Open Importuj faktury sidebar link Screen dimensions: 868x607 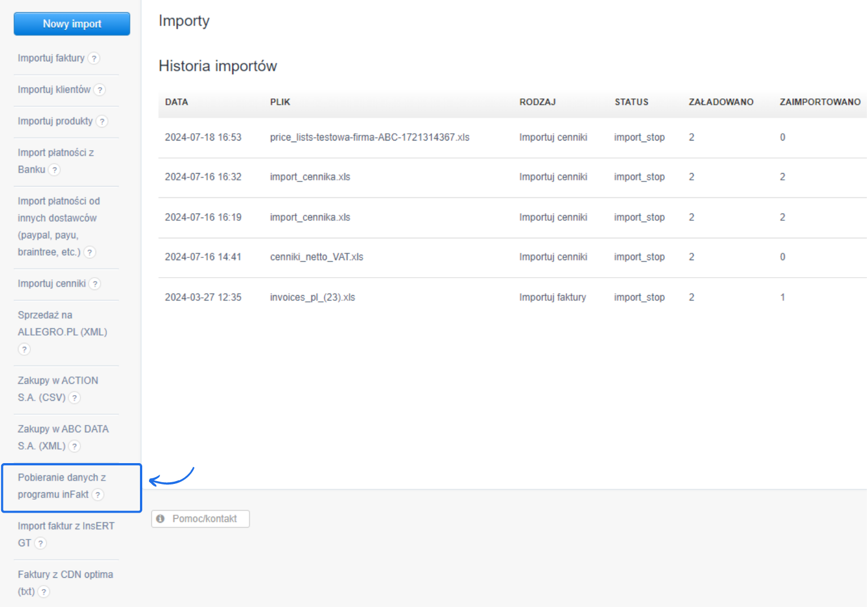51,58
